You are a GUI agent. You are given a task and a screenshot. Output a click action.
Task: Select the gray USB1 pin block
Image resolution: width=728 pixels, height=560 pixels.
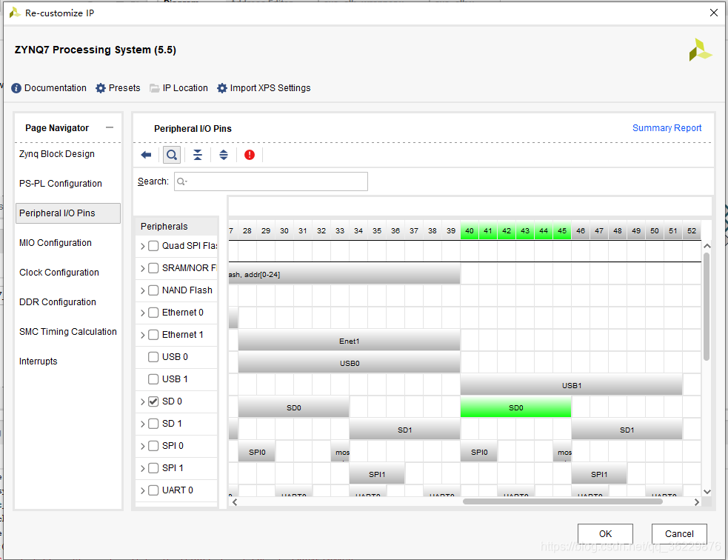(x=572, y=385)
